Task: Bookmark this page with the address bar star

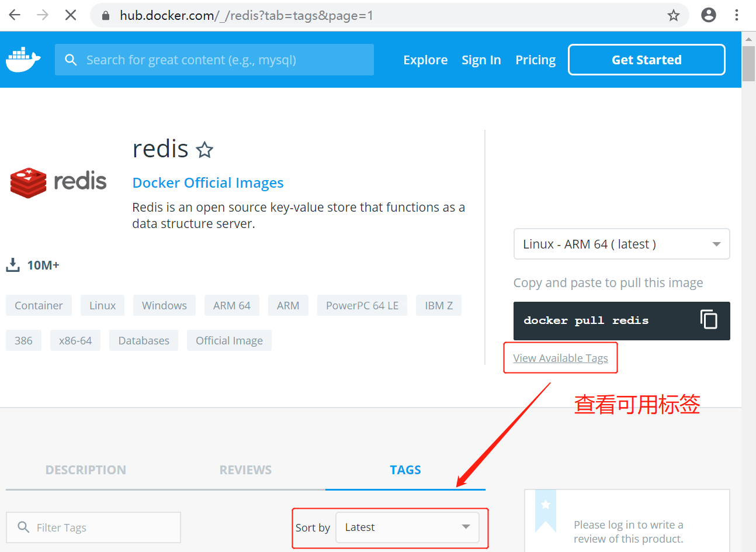Action: pos(674,15)
